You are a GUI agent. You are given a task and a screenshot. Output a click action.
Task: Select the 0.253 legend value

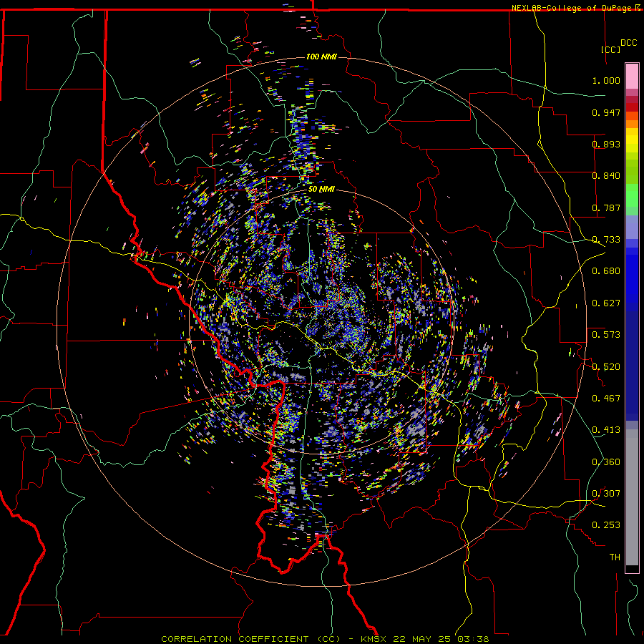(606, 525)
